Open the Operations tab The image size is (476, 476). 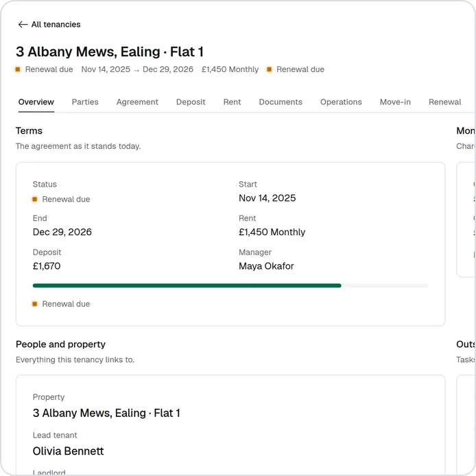coord(341,102)
